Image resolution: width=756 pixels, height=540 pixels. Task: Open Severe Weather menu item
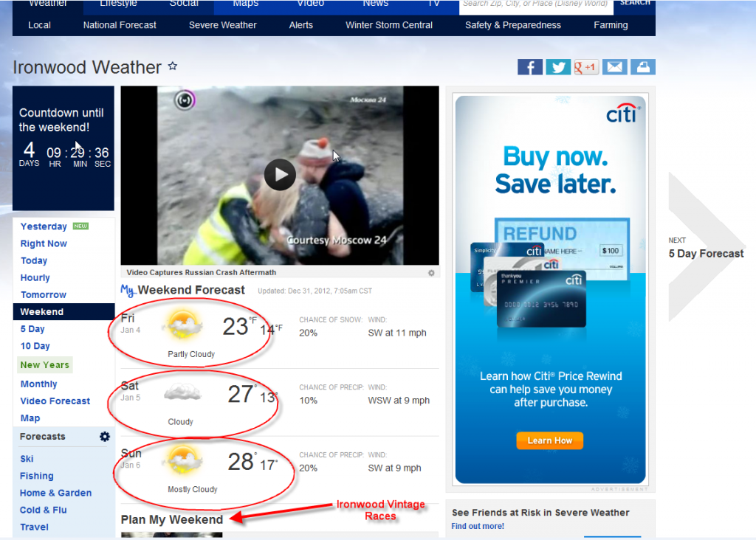coord(222,25)
